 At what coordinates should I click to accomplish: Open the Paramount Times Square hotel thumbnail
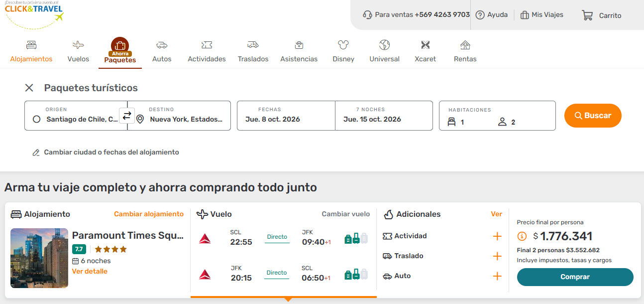pos(39,258)
